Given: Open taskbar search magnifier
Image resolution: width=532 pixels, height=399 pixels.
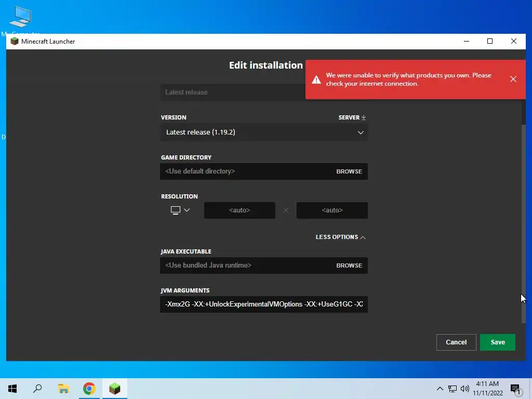Looking at the screenshot, I should [37, 389].
